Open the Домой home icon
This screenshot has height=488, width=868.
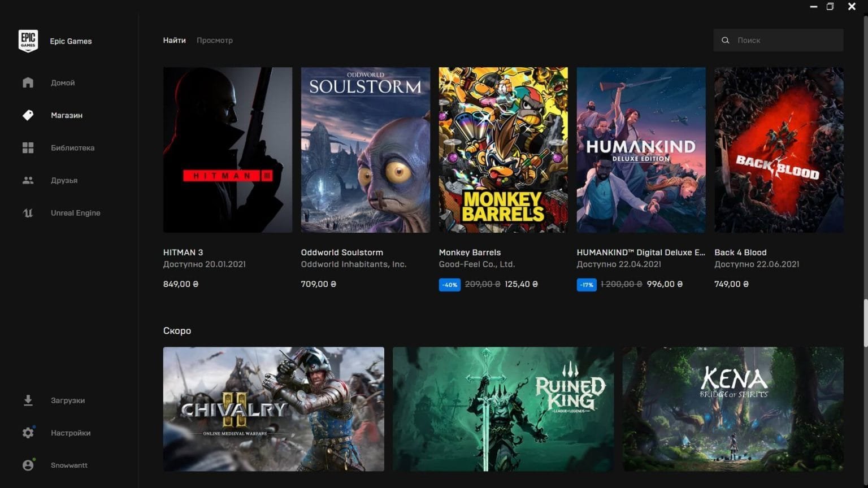click(x=28, y=83)
